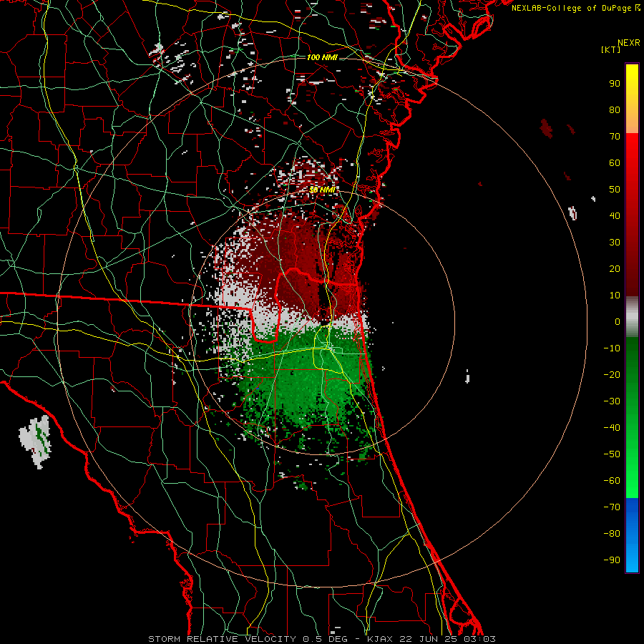Click the -50 value on the velocity scale
Viewport: 644px width, 644px height.
click(612, 454)
